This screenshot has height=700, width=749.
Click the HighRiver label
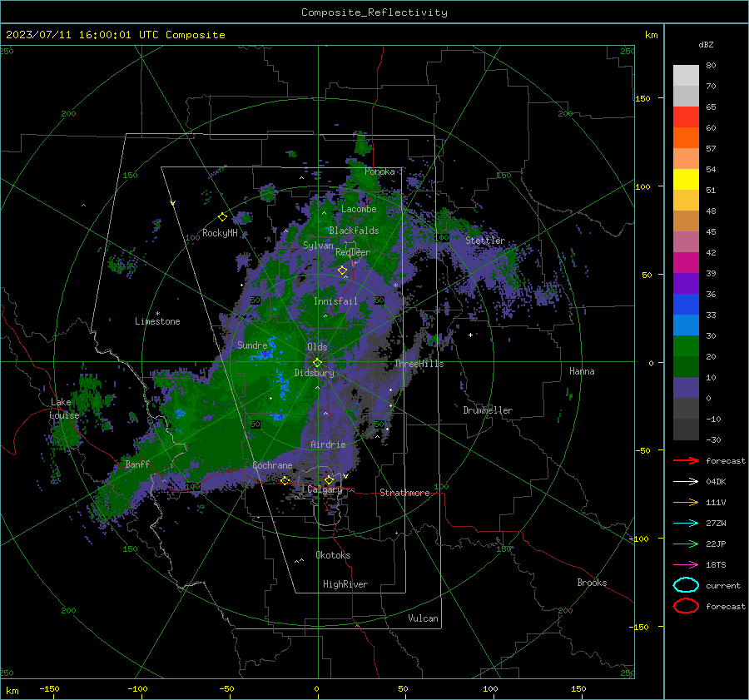click(x=345, y=584)
